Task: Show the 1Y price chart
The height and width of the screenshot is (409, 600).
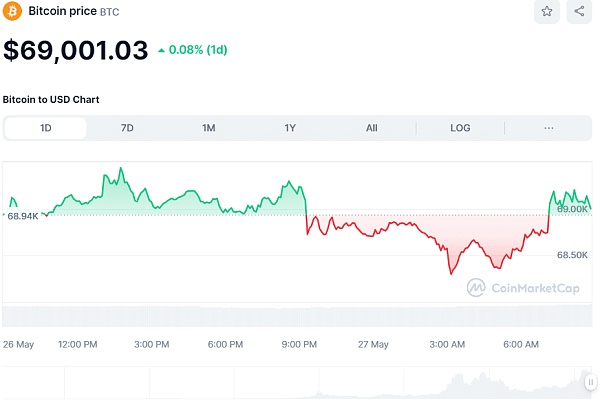Action: [x=290, y=128]
